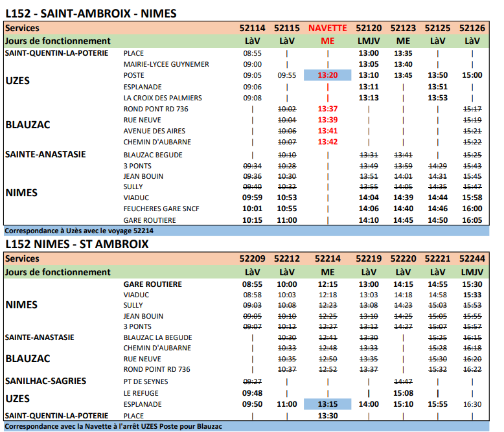The image size is (504, 432).
Task: Click service number 52212
Action: click(x=287, y=259)
